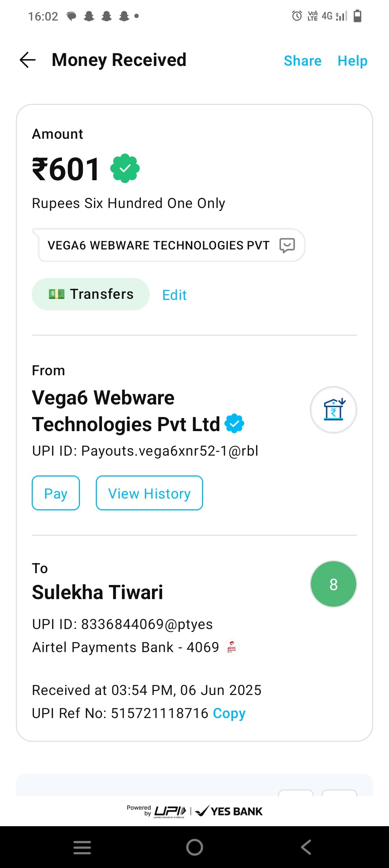Open the Android recent apps navigation button
Viewport: 389px width, 868px height.
82,847
